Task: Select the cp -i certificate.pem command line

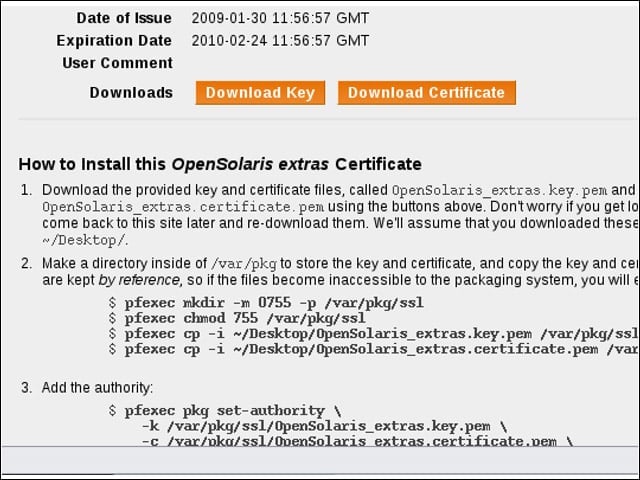Action: [x=373, y=349]
